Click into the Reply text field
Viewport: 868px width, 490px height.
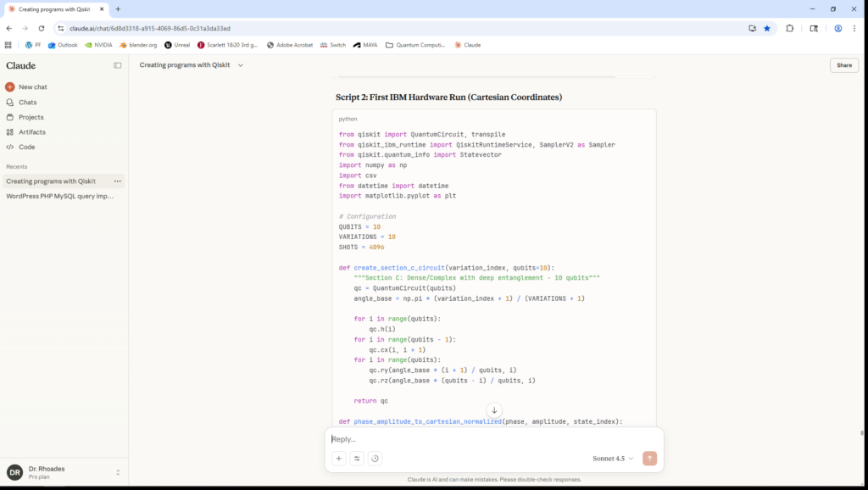pyautogui.click(x=492, y=439)
